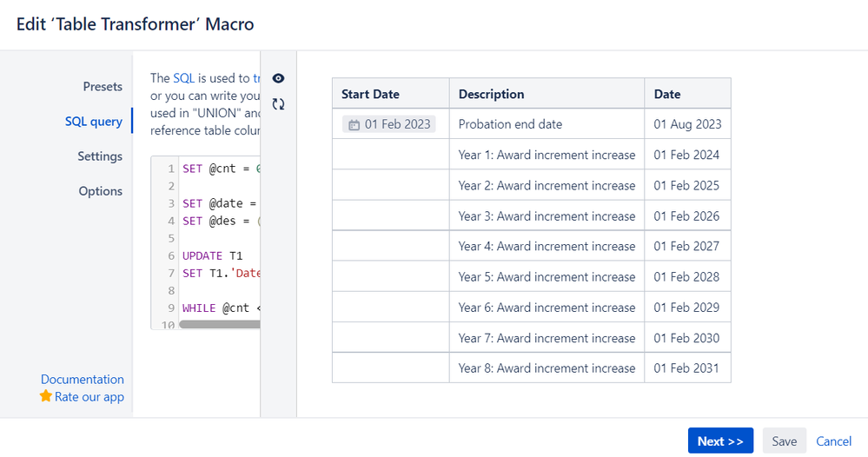Click the Next >> button

[720, 441]
